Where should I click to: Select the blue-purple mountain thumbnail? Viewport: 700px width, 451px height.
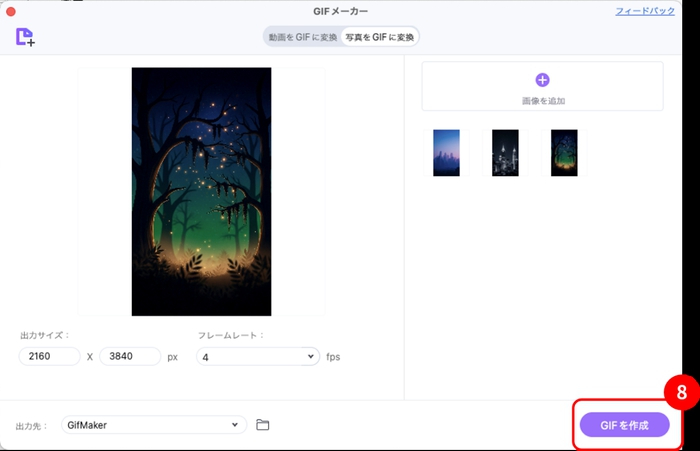pyautogui.click(x=446, y=153)
